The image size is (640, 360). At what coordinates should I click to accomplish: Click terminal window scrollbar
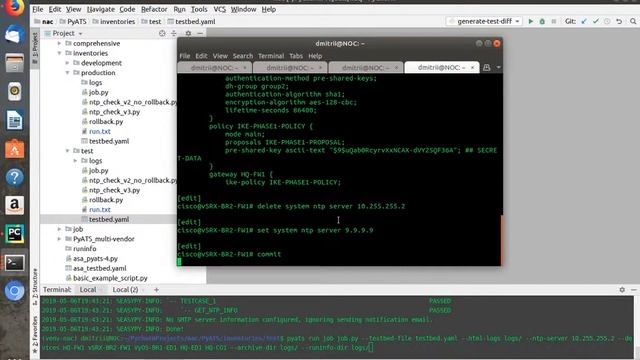(502, 240)
